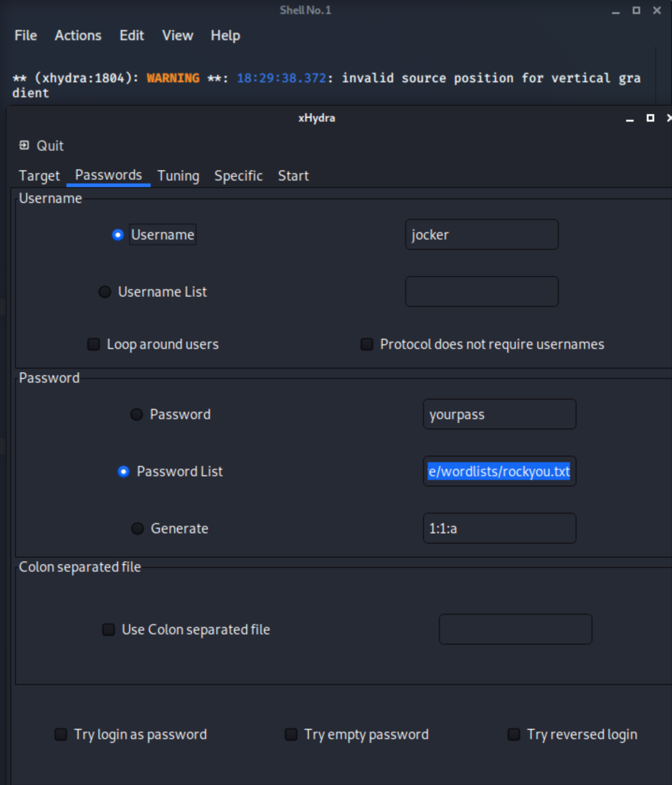
Task: Open the terminal's View menu
Action: pos(177,36)
